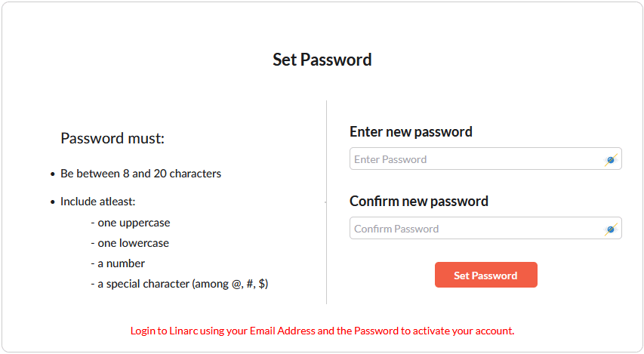Click the bullet before Include atleast

52,202
